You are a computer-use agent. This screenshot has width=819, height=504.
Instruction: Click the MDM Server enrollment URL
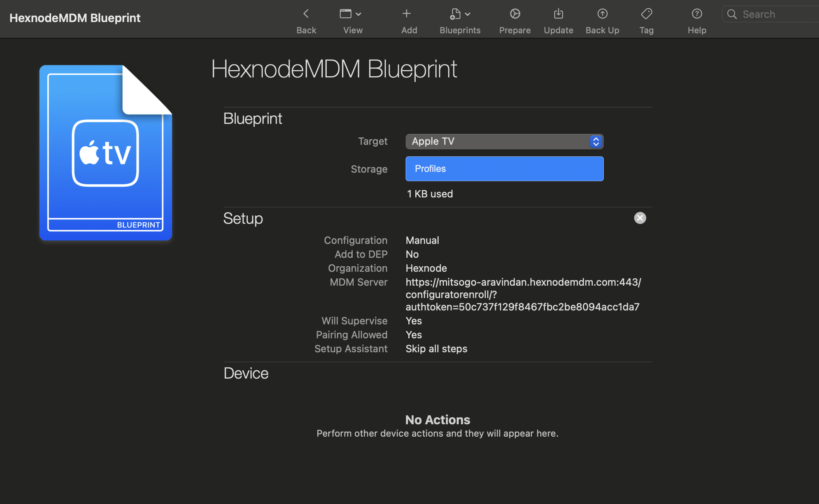[x=523, y=295]
